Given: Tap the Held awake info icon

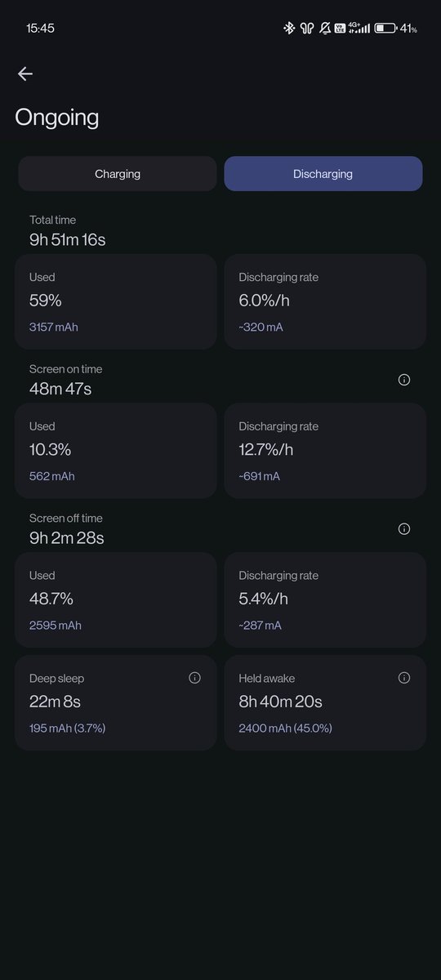Looking at the screenshot, I should pos(403,678).
